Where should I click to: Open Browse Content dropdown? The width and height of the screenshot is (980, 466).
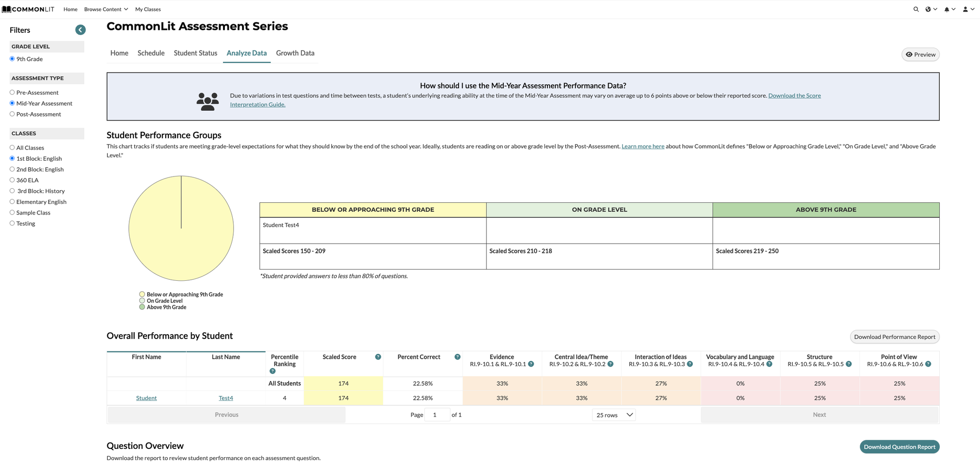[x=106, y=9]
